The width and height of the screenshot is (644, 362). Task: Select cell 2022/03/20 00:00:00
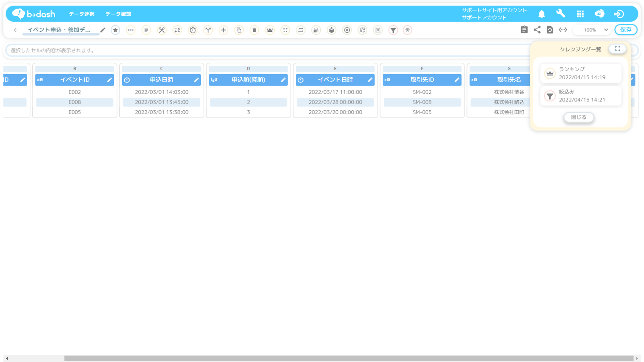coord(335,112)
